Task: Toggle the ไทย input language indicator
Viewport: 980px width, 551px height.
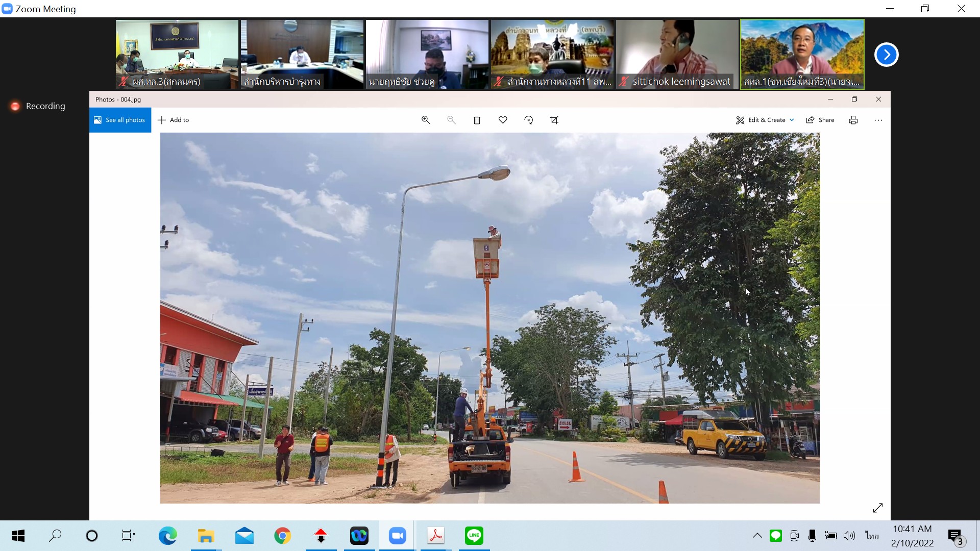Action: 872,536
